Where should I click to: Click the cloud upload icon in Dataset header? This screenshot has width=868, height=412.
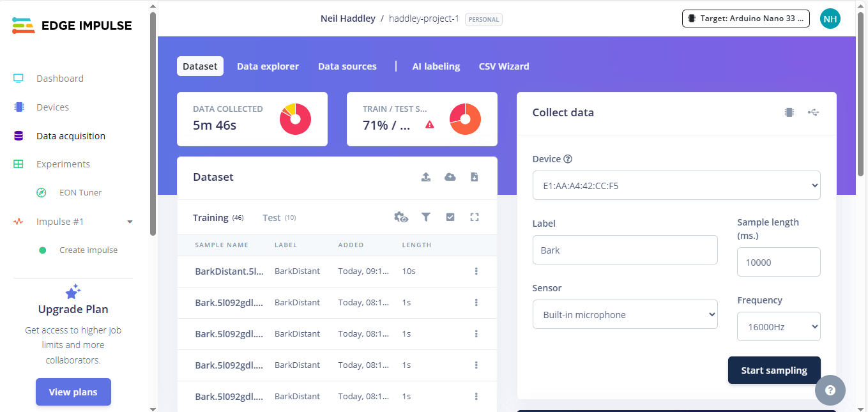(x=450, y=177)
